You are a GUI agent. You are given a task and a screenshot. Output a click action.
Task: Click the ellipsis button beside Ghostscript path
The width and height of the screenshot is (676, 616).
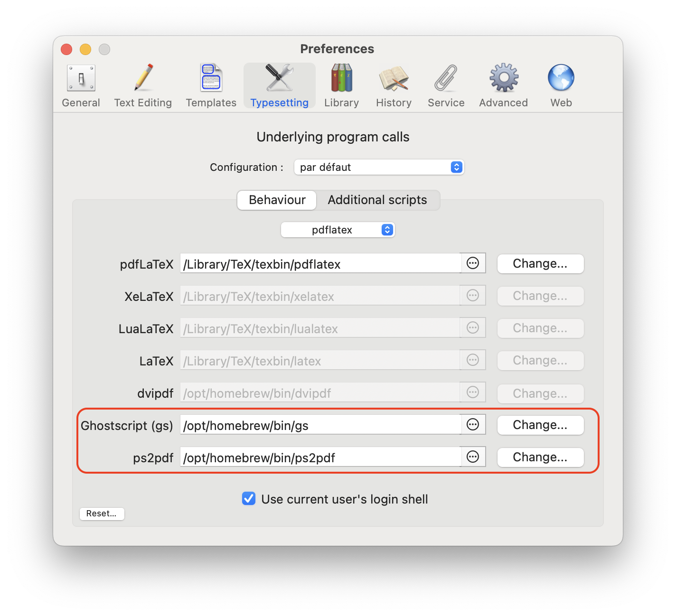pos(473,425)
